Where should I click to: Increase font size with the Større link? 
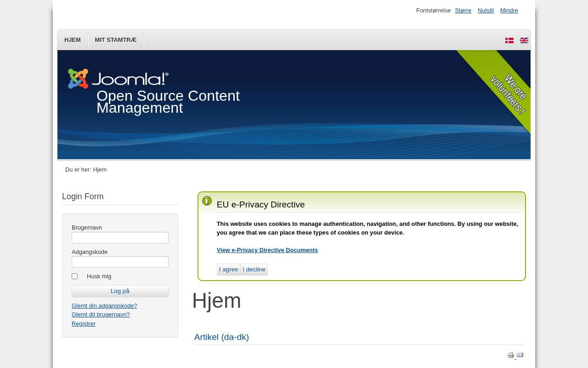point(463,11)
